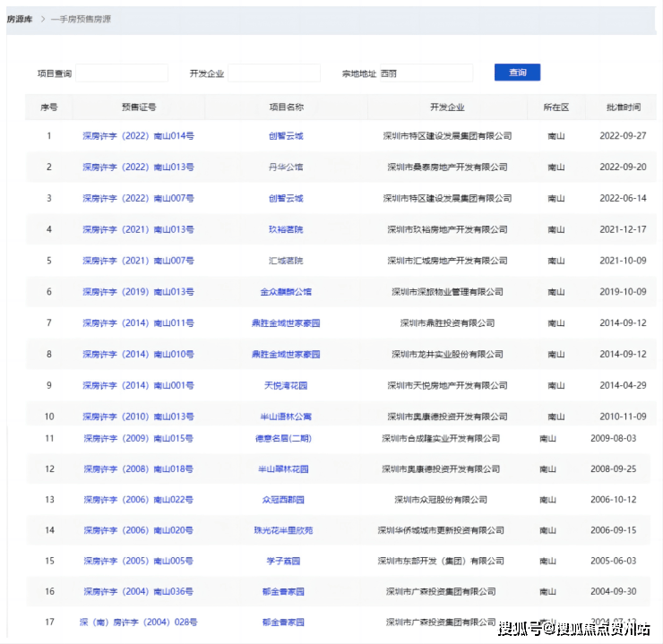Click the blue 查询 search button
The height and width of the screenshot is (644, 663).
517,73
